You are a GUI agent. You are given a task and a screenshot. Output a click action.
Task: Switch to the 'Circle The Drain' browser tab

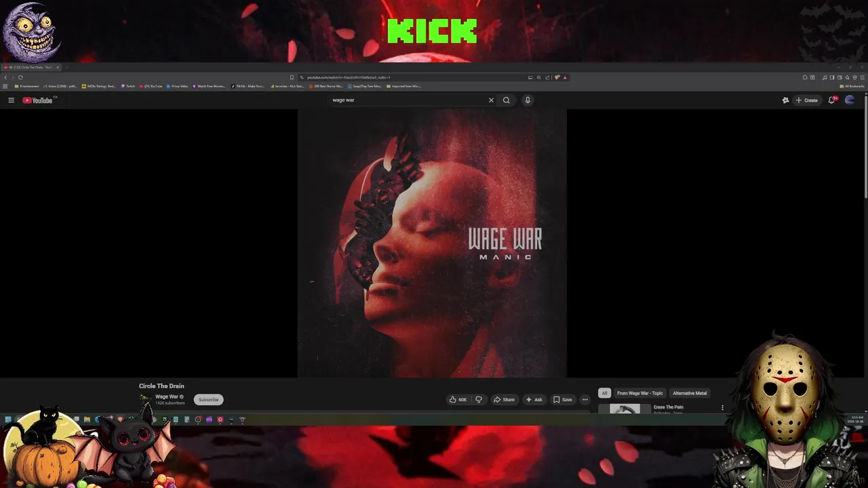(30, 67)
